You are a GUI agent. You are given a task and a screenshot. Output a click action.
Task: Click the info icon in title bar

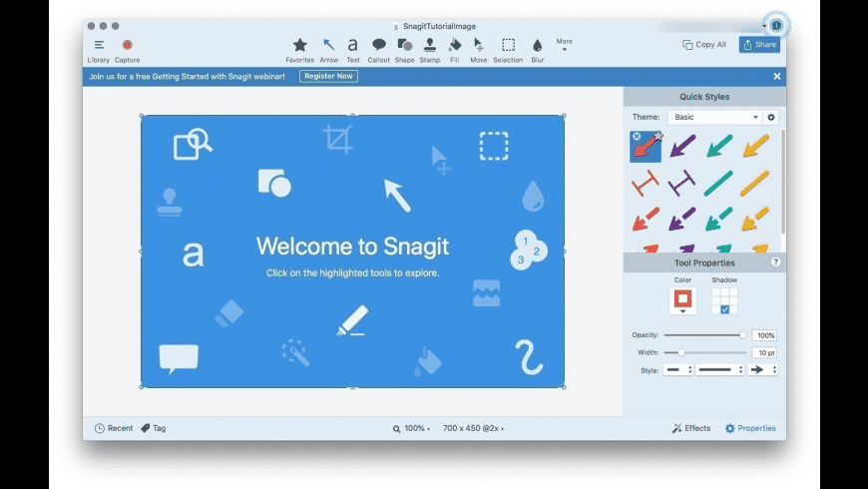point(776,26)
